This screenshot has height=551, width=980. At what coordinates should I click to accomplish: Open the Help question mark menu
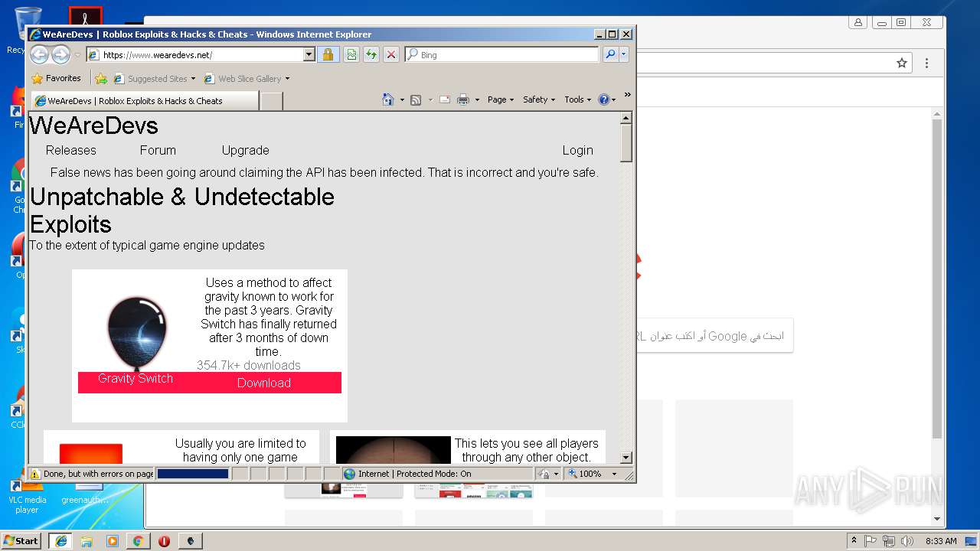(607, 99)
